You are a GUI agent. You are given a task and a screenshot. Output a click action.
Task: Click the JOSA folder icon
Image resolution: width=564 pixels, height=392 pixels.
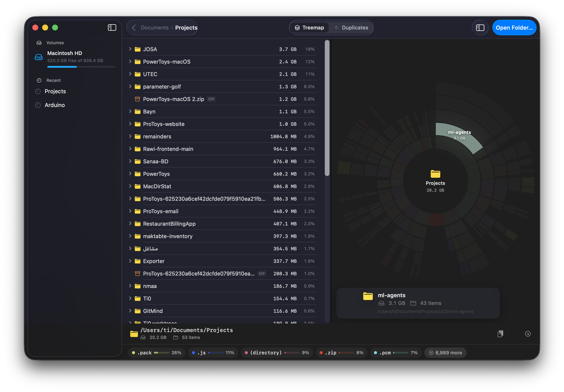[138, 49]
